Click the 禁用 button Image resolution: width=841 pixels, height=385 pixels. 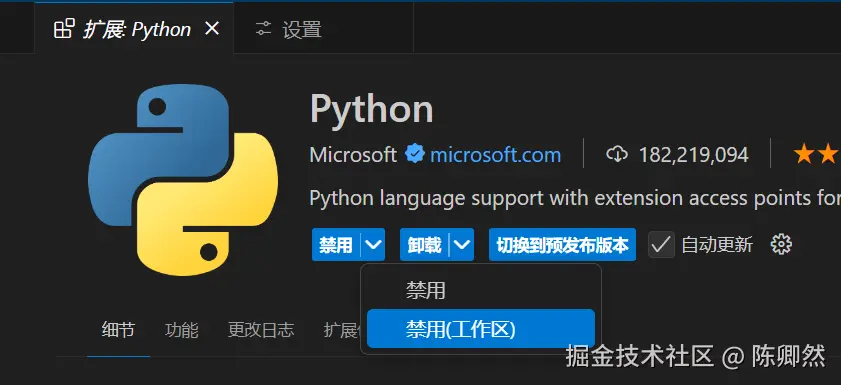point(336,245)
